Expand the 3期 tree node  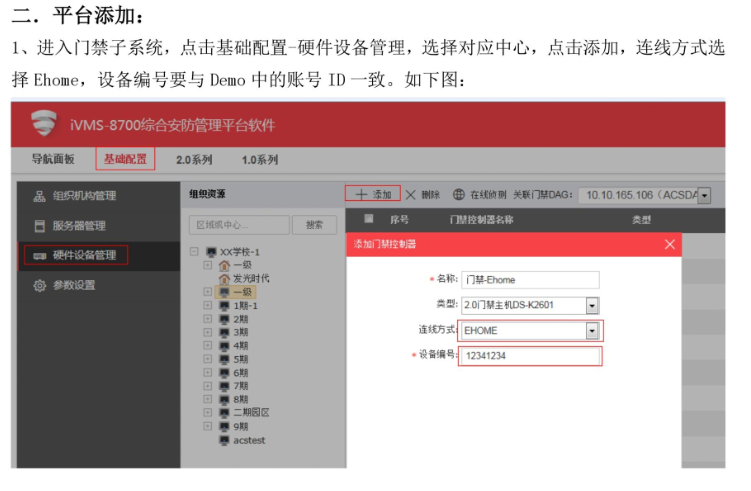207,332
